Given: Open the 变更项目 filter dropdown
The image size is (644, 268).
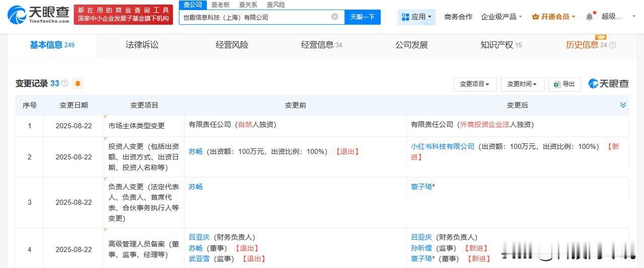Looking at the screenshot, I should point(475,84).
